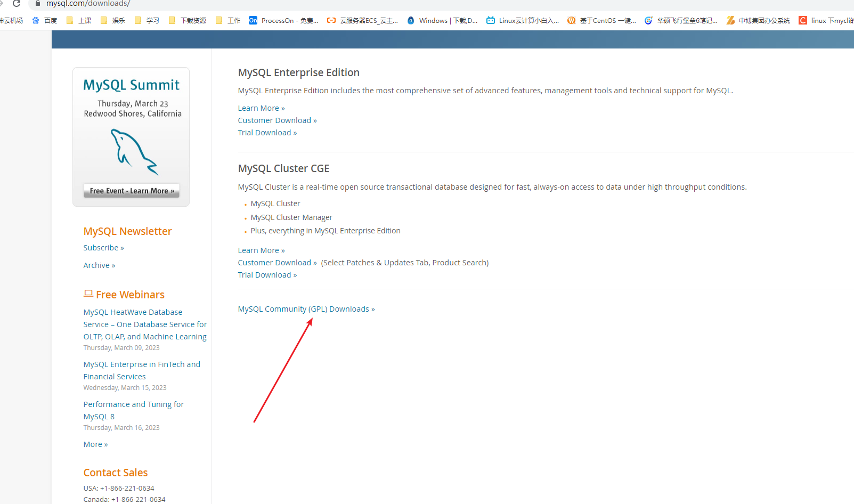Open the Contact Sales heading

pos(116,473)
